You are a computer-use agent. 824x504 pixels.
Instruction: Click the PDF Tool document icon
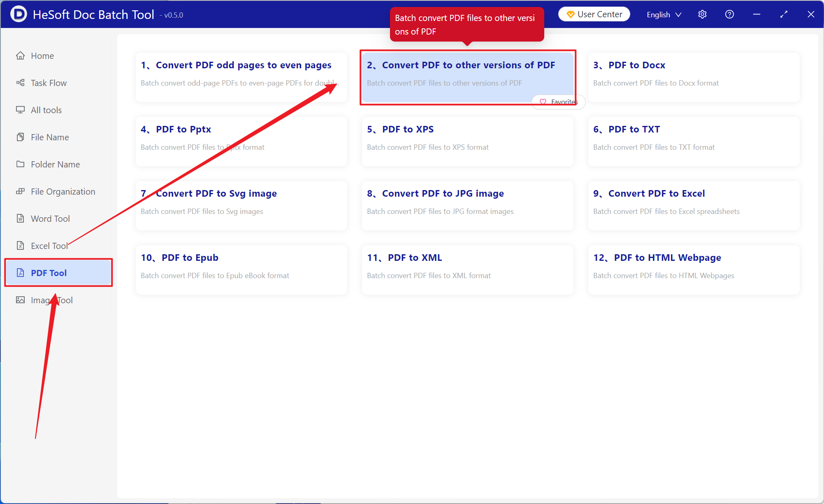[20, 273]
